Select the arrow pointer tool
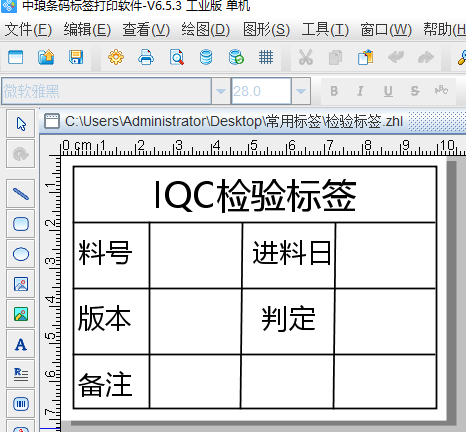Screen dimensions: 466x432 point(21,124)
